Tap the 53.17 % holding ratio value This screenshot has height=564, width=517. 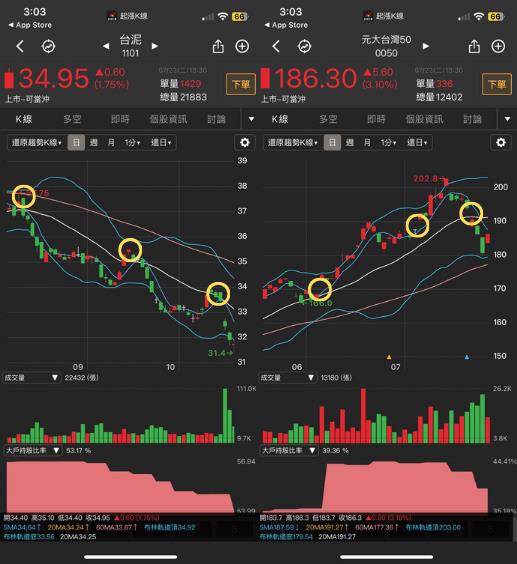78,450
